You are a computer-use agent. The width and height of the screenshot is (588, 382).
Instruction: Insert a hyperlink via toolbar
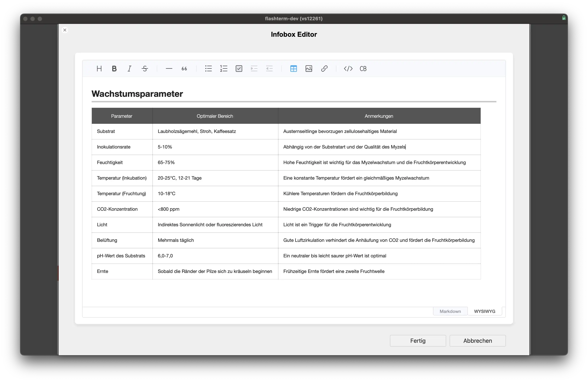[x=324, y=69]
